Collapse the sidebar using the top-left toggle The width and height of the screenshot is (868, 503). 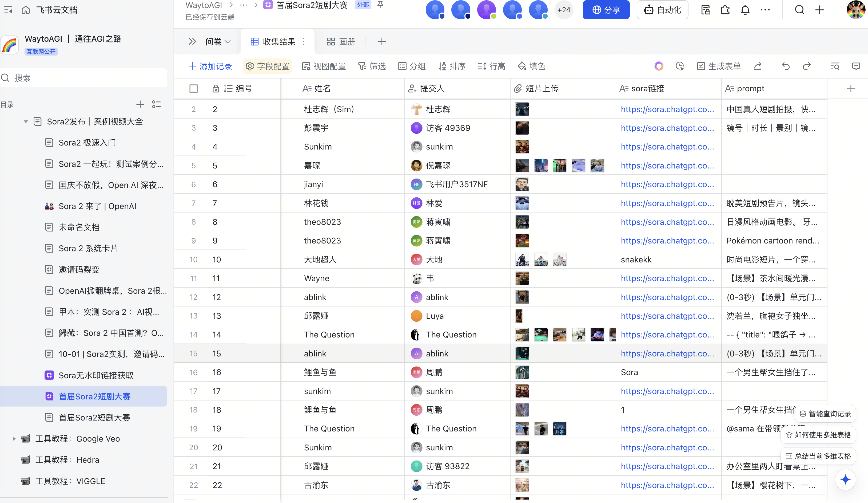pyautogui.click(x=8, y=10)
